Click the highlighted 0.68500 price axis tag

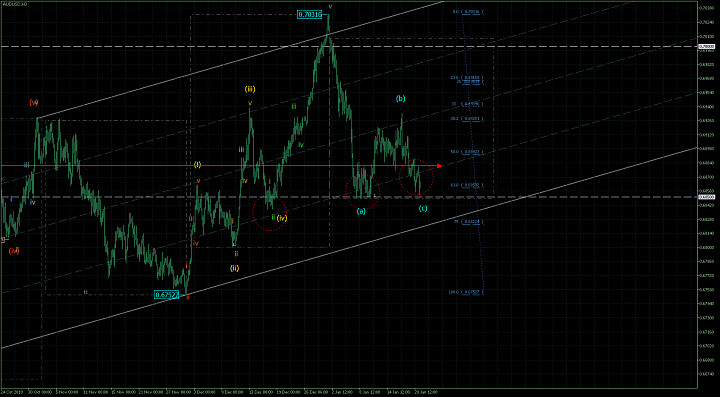[706, 197]
